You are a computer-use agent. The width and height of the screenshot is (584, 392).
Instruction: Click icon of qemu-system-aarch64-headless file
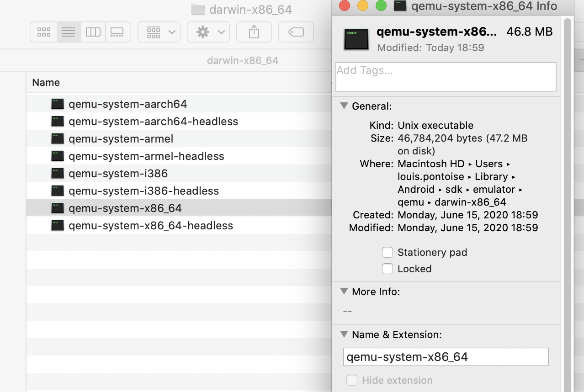click(x=58, y=122)
